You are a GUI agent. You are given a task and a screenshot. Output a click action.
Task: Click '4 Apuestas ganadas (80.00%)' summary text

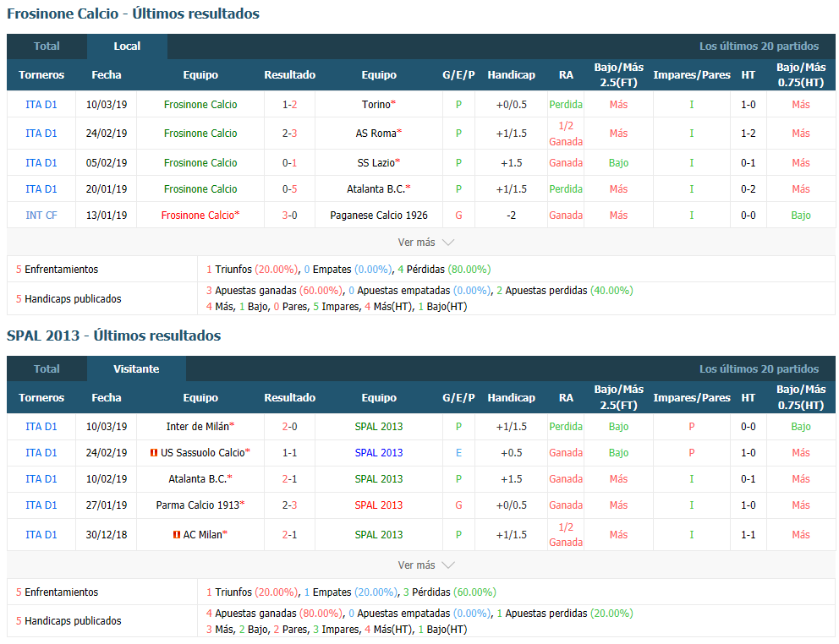(275, 614)
